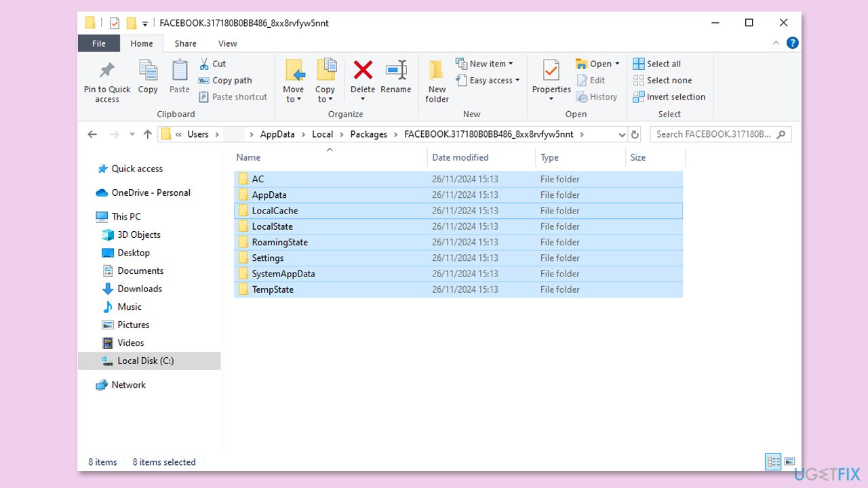Image resolution: width=868 pixels, height=488 pixels.
Task: Click the Edit button in Open group
Action: click(591, 80)
